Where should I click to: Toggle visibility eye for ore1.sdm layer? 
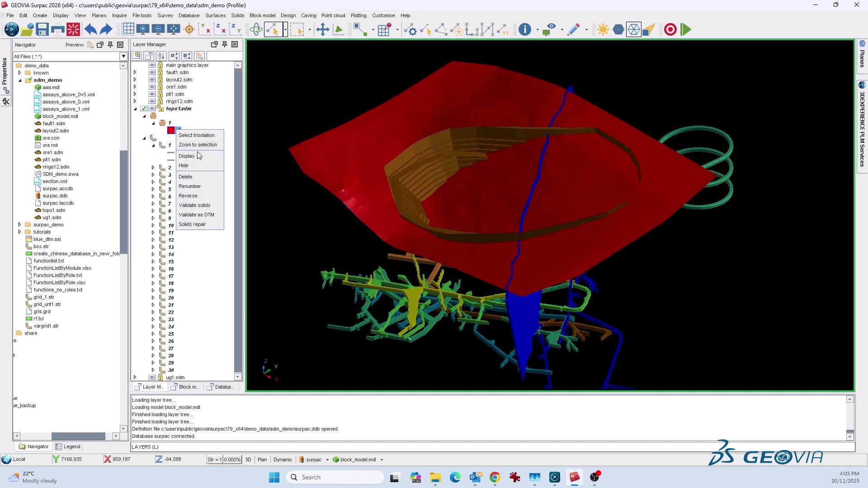pyautogui.click(x=152, y=87)
